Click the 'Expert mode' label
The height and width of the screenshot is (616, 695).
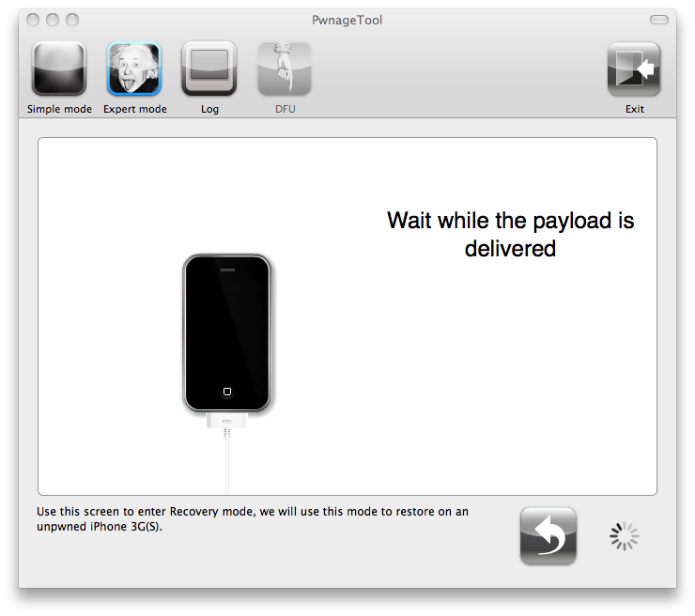(x=135, y=109)
